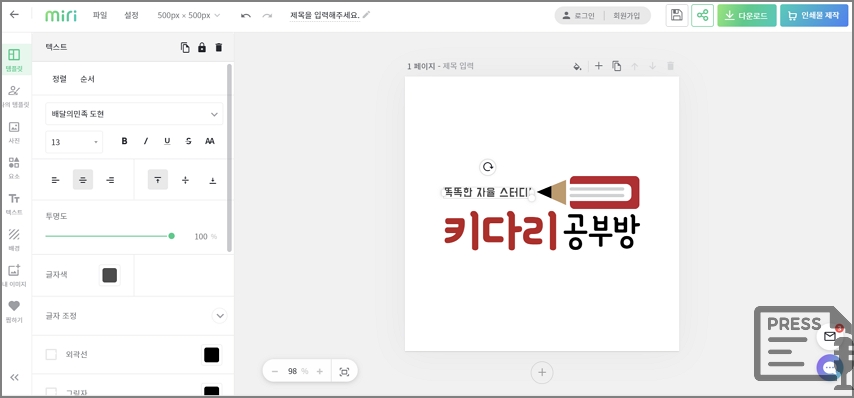854x398 pixels.
Task: Toggle underline formatting
Action: (x=167, y=141)
